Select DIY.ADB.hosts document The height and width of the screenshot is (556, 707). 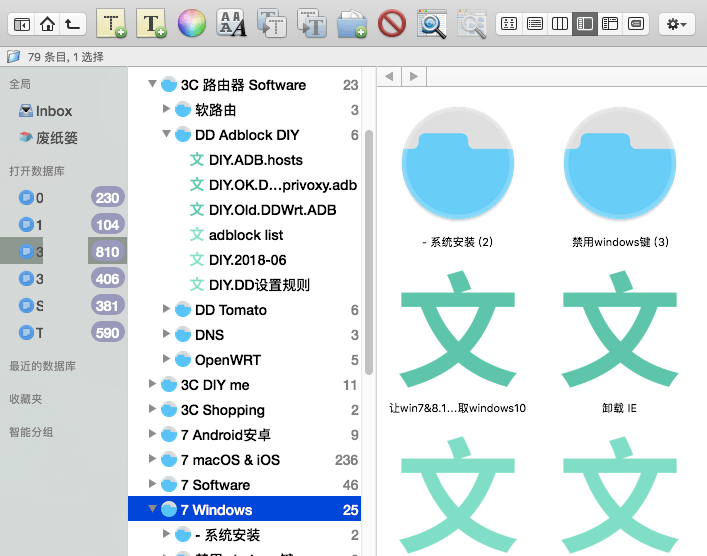pos(246,160)
